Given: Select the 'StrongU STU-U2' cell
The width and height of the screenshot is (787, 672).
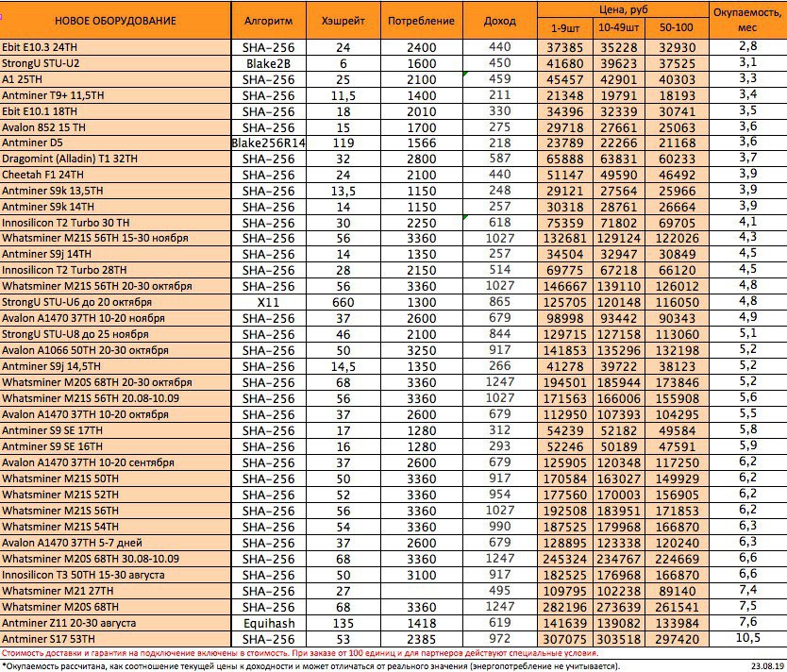Looking at the screenshot, I should (115, 63).
